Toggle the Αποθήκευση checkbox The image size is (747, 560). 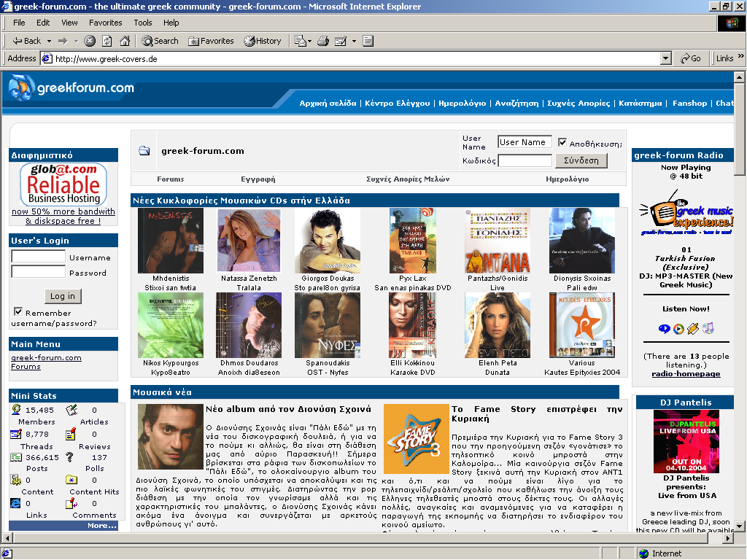562,142
